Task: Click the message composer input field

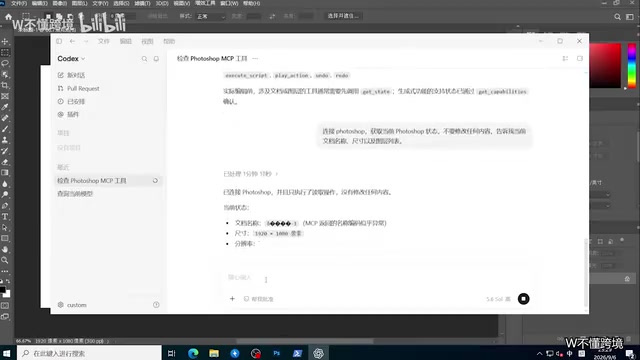Action: click(x=378, y=278)
